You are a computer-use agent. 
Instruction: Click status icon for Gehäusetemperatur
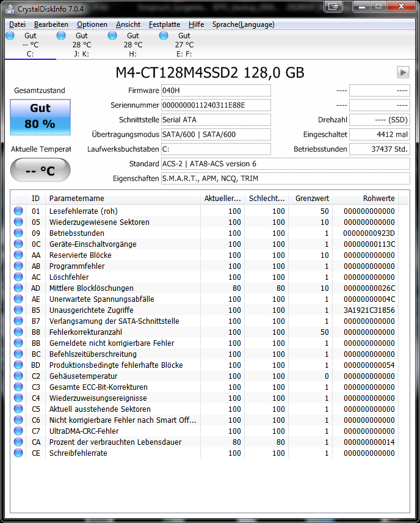[18, 376]
